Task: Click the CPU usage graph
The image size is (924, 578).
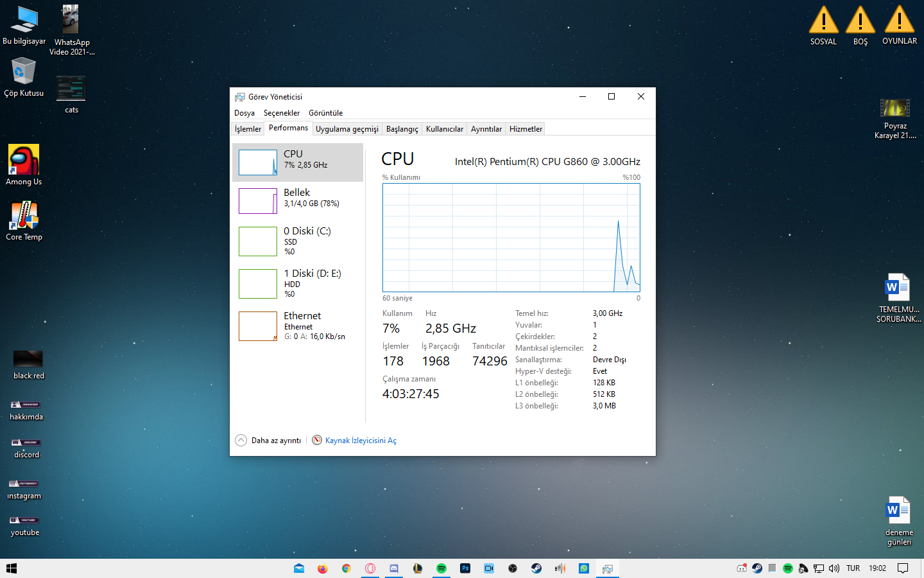Action: click(511, 238)
